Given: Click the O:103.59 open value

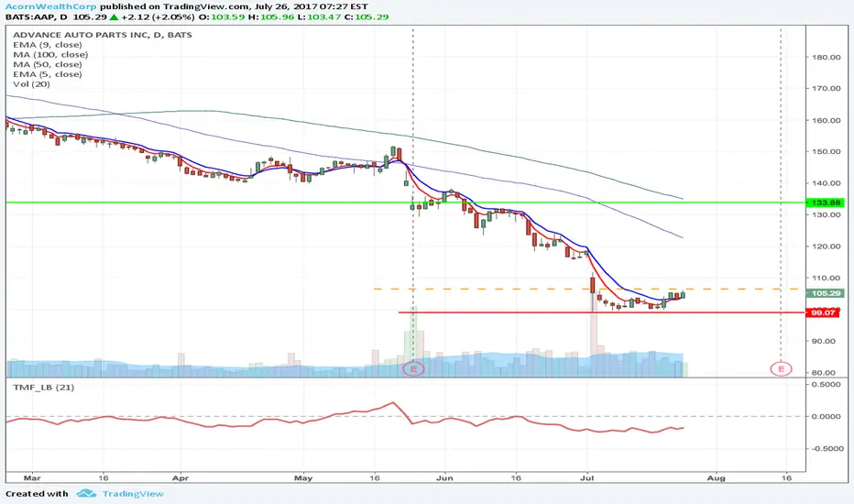Looking at the screenshot, I should point(222,16).
